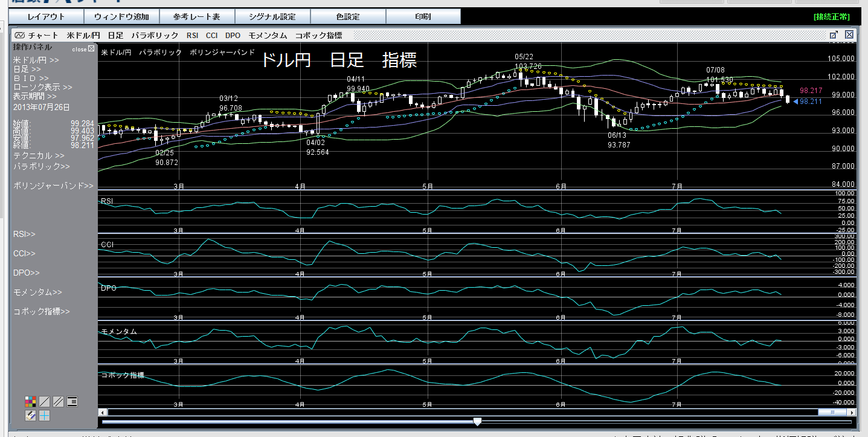The width and height of the screenshot is (868, 437).
Task: Select the single trend line drawing tool
Action: point(44,402)
